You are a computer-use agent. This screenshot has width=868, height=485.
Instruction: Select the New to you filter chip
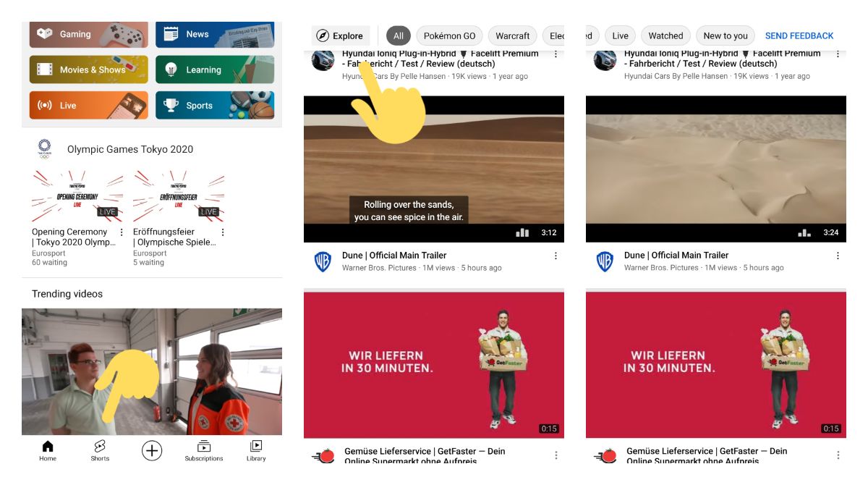[726, 35]
